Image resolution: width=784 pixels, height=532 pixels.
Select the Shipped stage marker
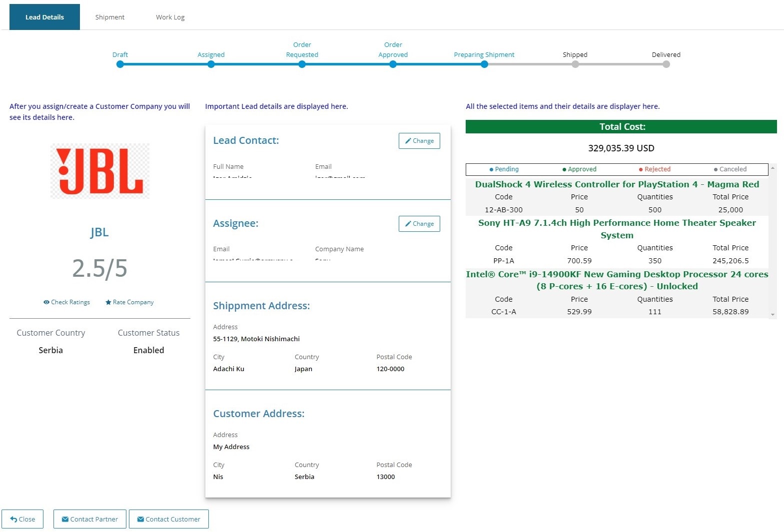pyautogui.click(x=575, y=64)
